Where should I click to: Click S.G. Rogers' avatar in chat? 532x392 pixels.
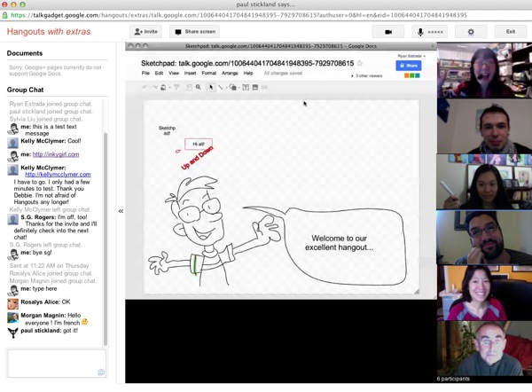click(x=13, y=219)
